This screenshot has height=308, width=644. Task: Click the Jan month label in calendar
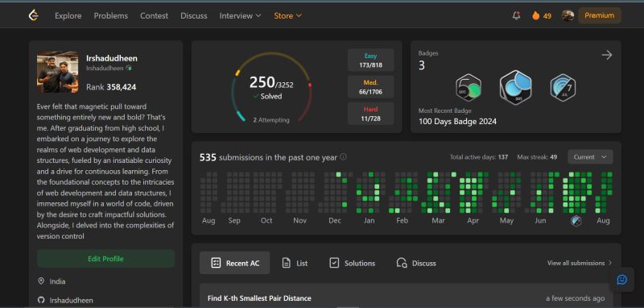369,221
